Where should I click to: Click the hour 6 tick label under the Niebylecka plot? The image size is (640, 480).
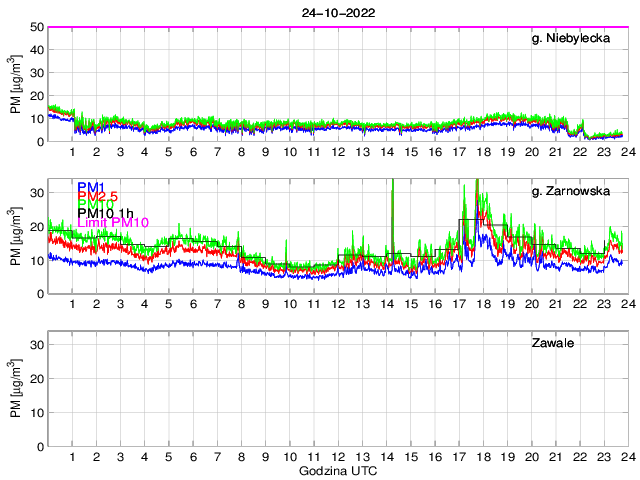(x=193, y=152)
